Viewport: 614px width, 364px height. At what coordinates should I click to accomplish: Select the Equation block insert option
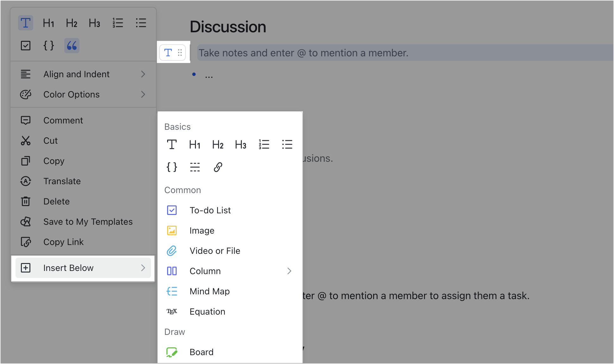[x=207, y=311]
